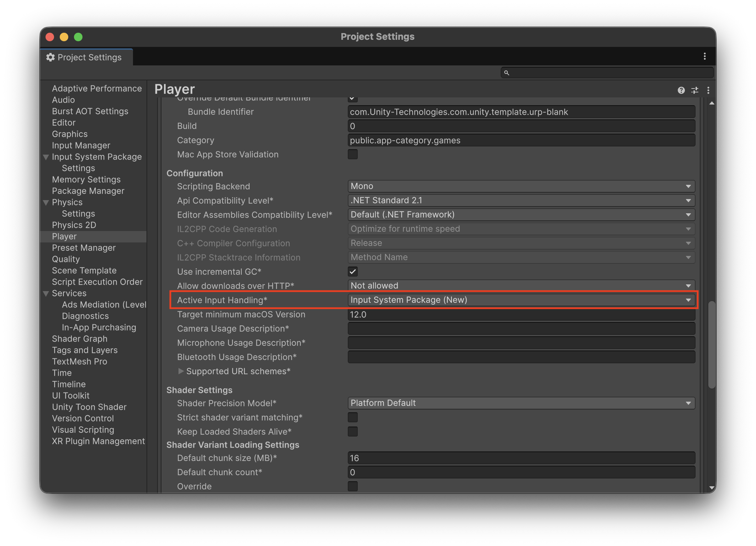Viewport: 756px width, 546px height.
Task: Select TextMesh Pro settings
Action: (79, 362)
